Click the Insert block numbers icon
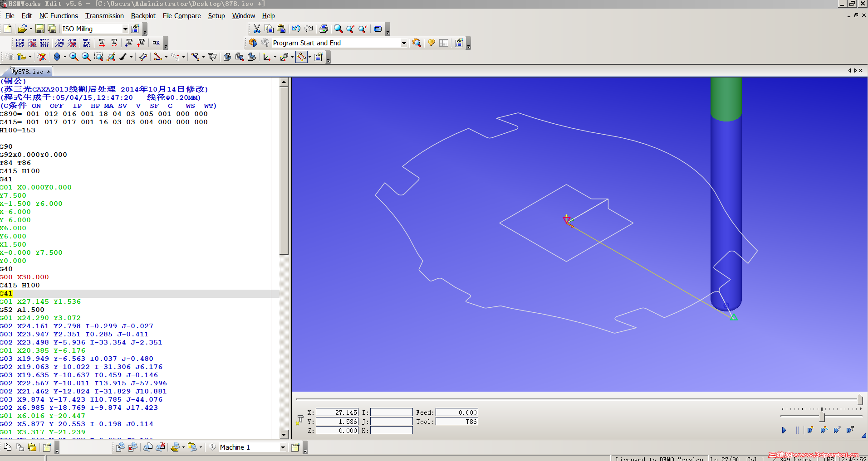The image size is (868, 461). pyautogui.click(x=20, y=43)
